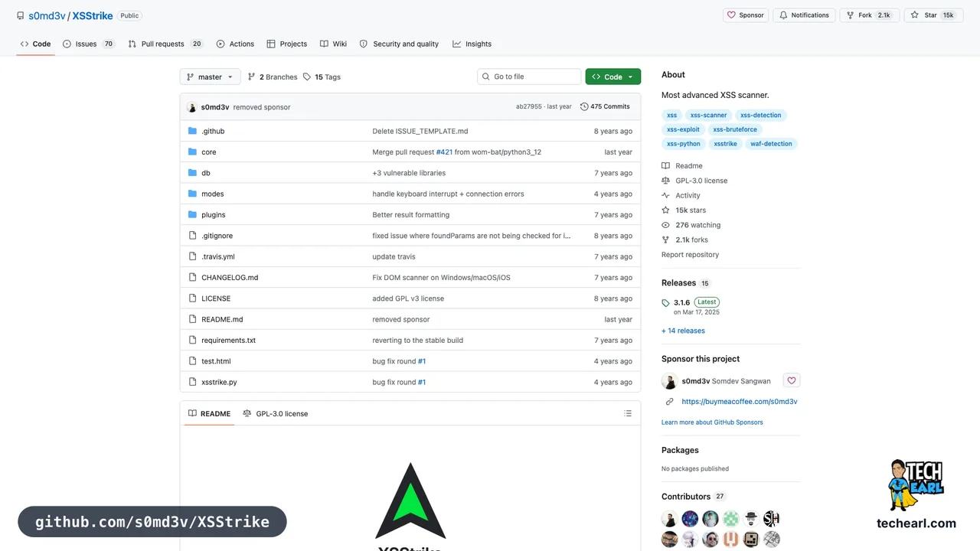Open pull request #421 link
The height and width of the screenshot is (551, 980).
[x=444, y=152]
